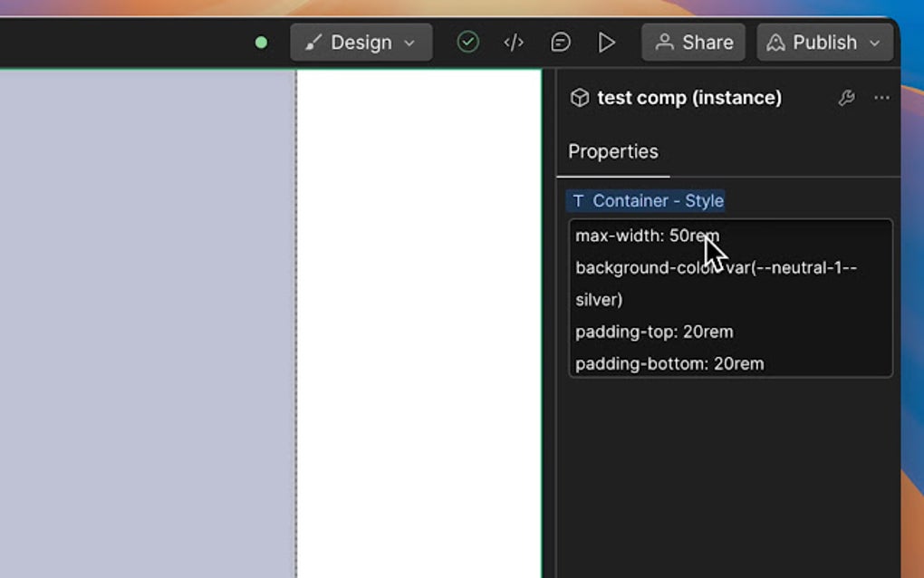Image resolution: width=924 pixels, height=578 pixels.
Task: Click the max-width 50rem property line
Action: [648, 236]
